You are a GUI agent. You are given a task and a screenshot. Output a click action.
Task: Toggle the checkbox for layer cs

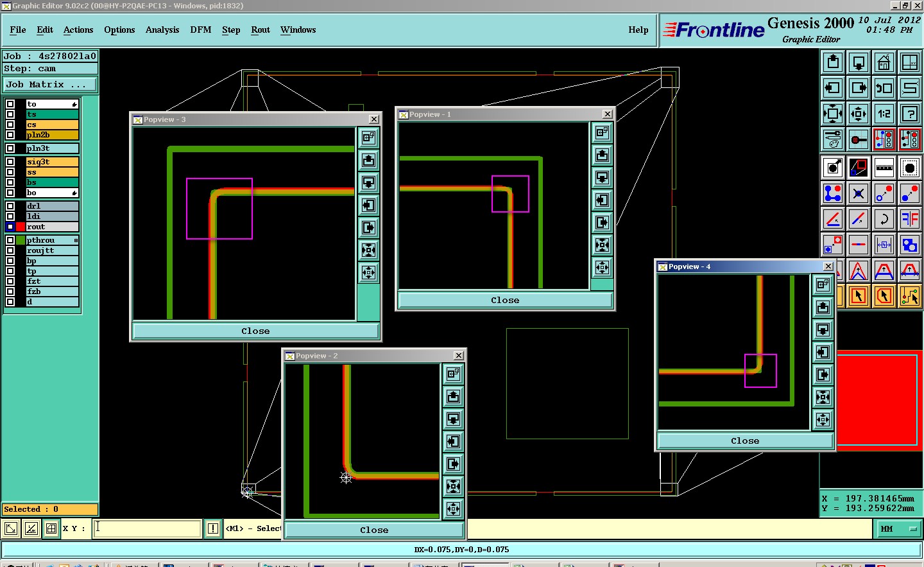point(10,125)
